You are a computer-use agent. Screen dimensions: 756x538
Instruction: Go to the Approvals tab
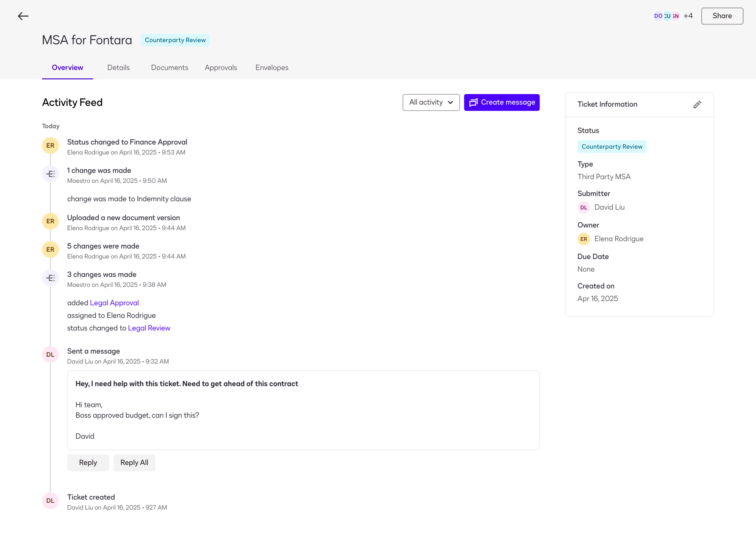[221, 67]
